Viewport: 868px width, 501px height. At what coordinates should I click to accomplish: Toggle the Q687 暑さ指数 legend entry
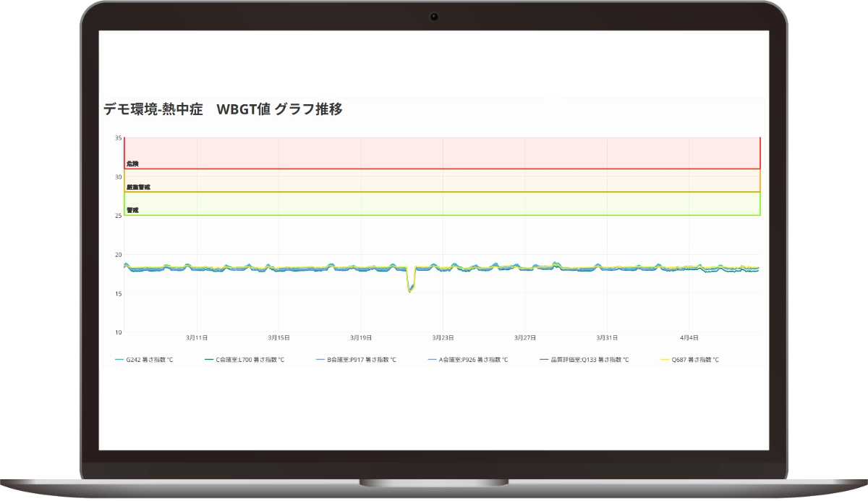[x=694, y=360]
